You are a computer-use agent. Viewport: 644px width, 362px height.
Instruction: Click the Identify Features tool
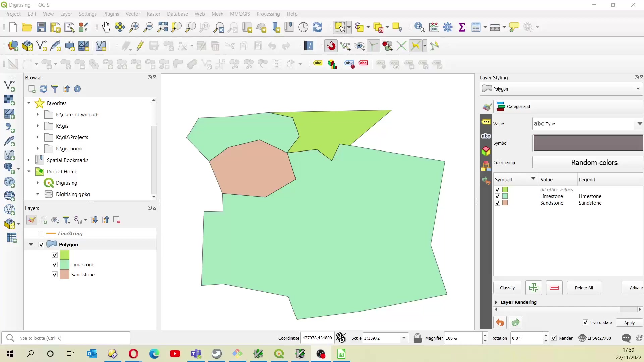pos(419,27)
